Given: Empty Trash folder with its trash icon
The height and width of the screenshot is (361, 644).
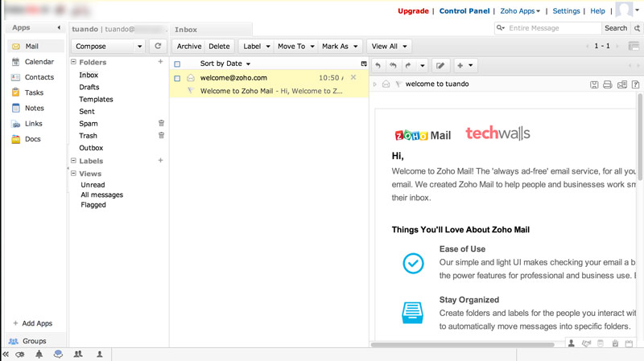Looking at the screenshot, I should click(x=162, y=135).
